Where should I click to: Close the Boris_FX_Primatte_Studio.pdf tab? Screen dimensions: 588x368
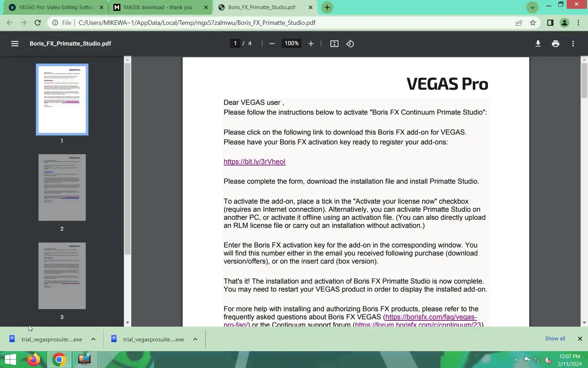click(x=310, y=7)
